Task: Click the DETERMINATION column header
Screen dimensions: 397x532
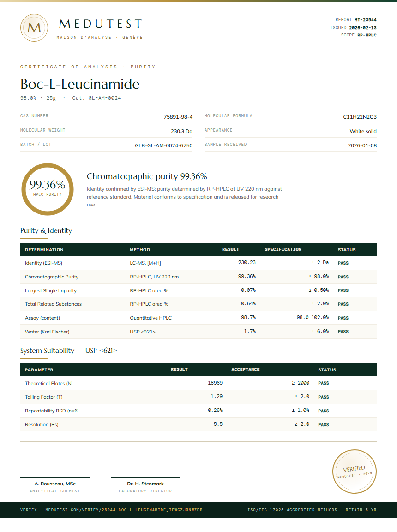Action: (44, 250)
